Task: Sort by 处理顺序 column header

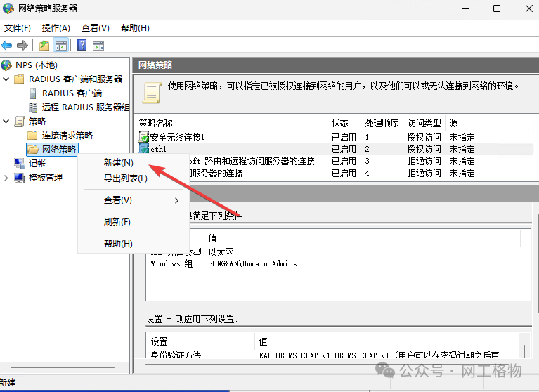Action: pyautogui.click(x=382, y=123)
